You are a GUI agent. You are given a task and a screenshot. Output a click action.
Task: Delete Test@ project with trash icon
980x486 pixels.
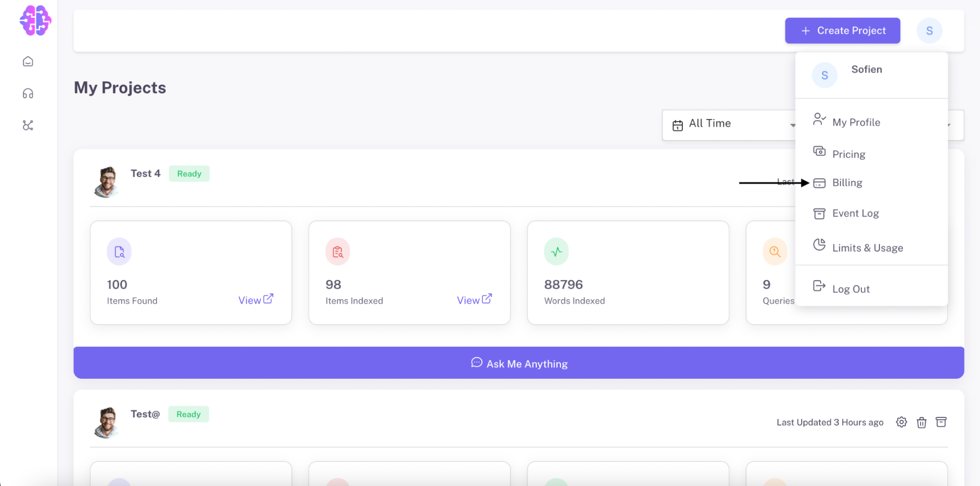tap(921, 422)
